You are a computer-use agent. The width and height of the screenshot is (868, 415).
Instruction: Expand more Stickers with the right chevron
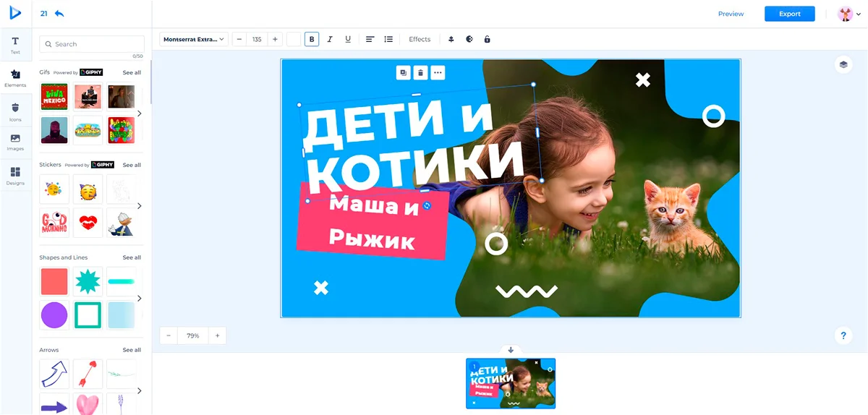click(140, 206)
